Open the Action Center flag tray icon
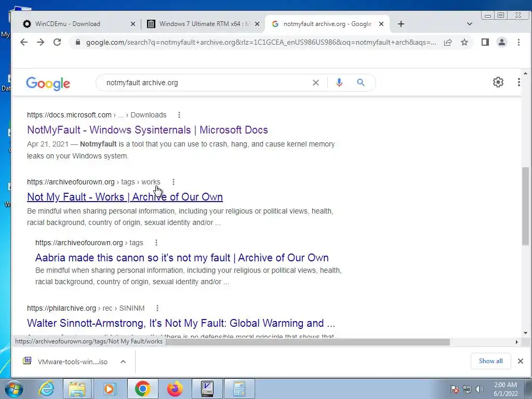Viewport: 532px width, 399px height. coord(455,389)
